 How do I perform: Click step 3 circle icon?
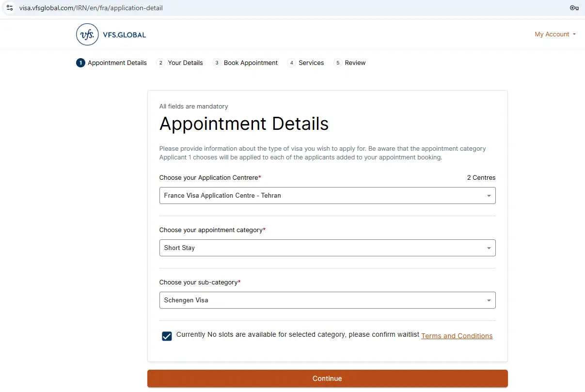[x=217, y=63]
